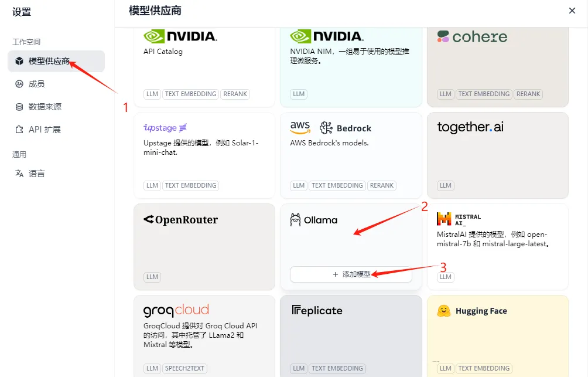Click LLM tag in NVIDIA NIM card

coord(299,94)
